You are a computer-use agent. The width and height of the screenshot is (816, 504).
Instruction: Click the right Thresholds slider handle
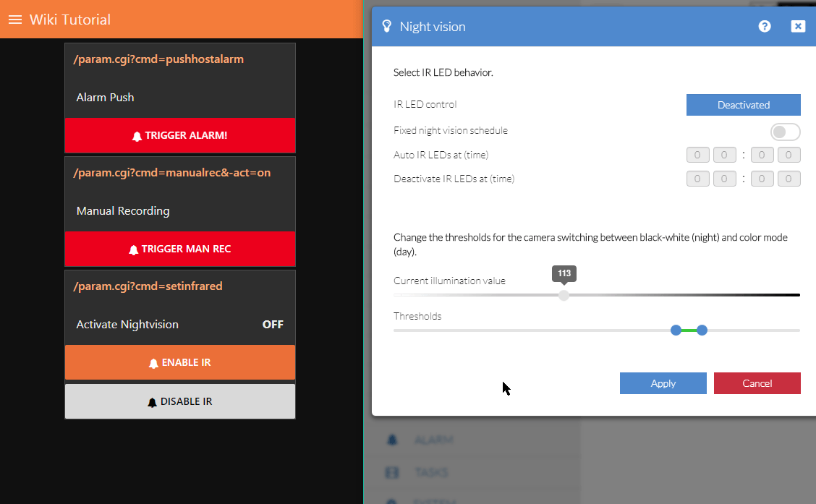(x=702, y=330)
